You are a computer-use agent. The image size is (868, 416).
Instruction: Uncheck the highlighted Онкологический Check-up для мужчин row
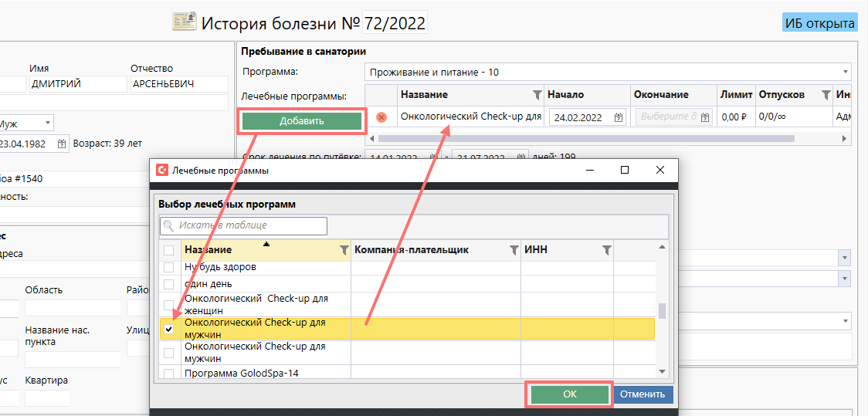tap(169, 329)
